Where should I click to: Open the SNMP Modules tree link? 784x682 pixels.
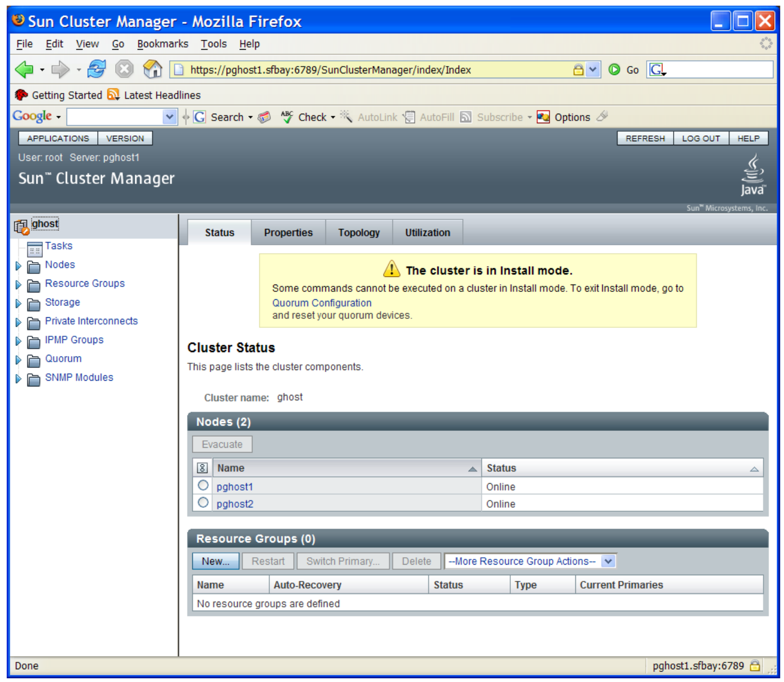(x=79, y=377)
